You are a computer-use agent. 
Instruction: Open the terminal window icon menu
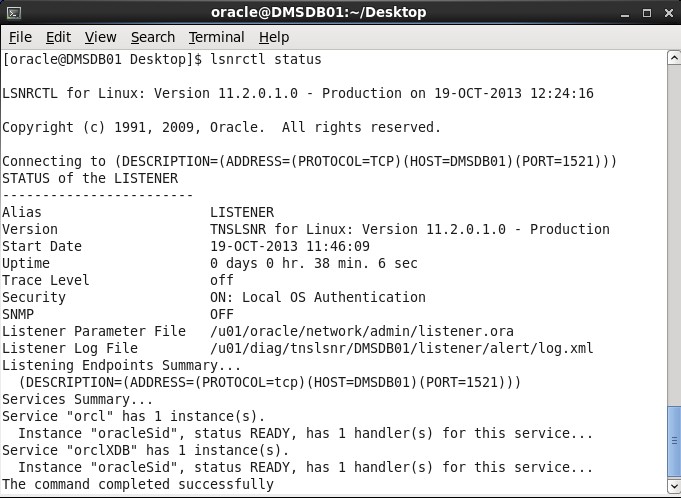13,13
